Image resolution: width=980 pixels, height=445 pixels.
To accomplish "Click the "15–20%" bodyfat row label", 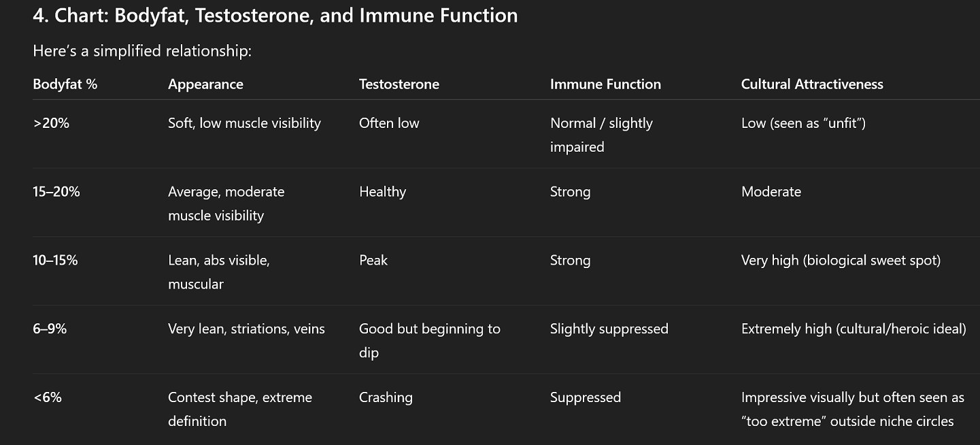I will pos(56,192).
